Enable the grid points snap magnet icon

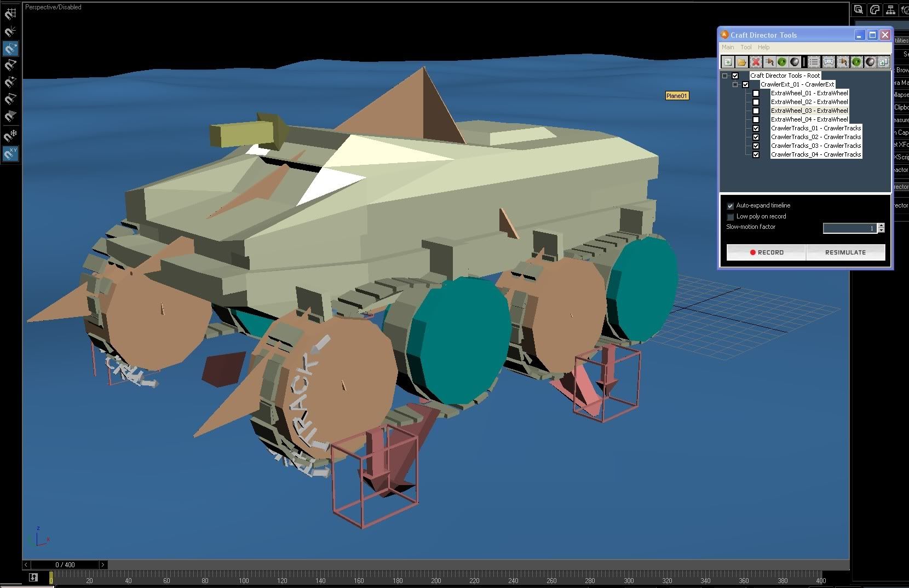point(10,14)
